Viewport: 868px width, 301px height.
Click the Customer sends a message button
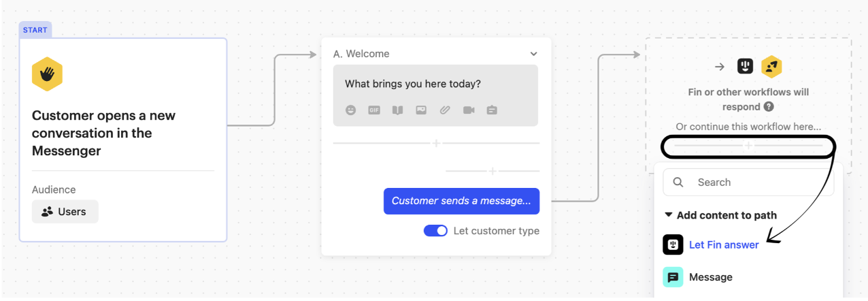461,201
